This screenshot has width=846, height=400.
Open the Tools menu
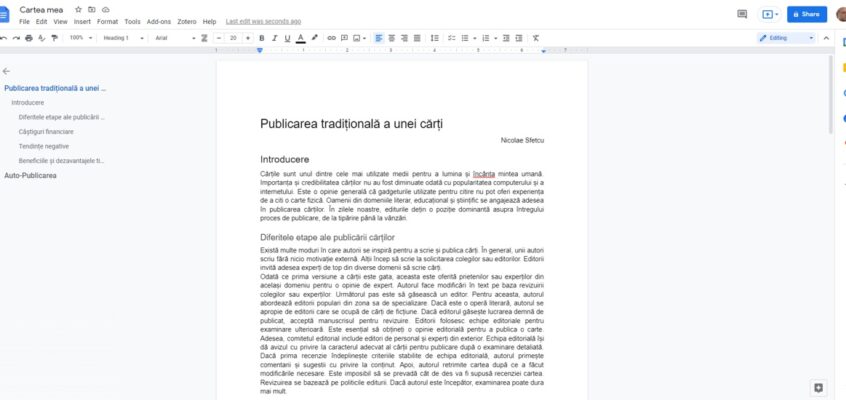click(132, 22)
